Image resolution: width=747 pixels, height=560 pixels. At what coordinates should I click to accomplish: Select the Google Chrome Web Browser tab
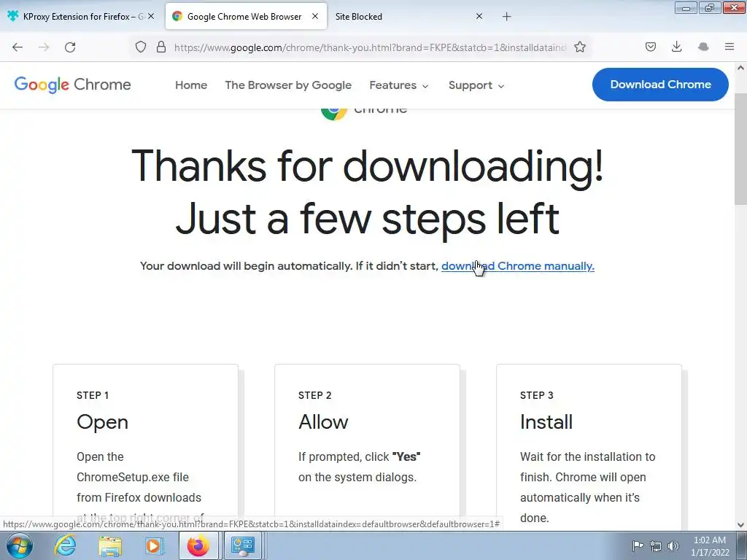point(246,16)
